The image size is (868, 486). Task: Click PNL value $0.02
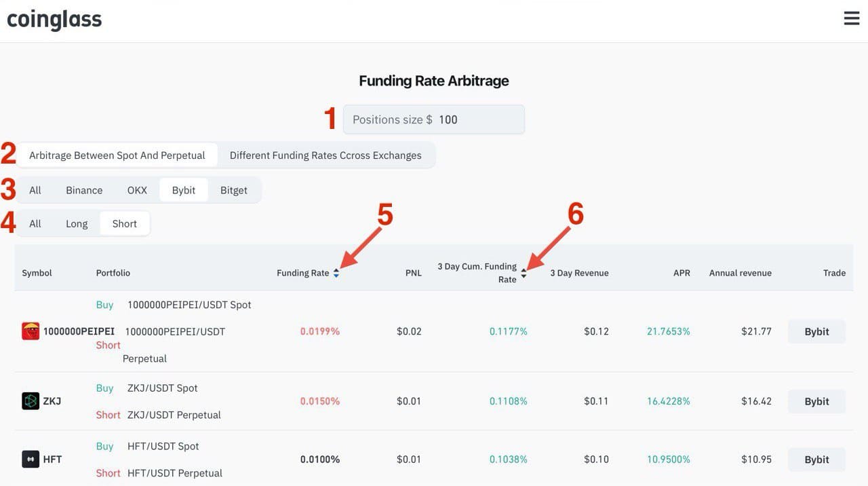point(409,331)
